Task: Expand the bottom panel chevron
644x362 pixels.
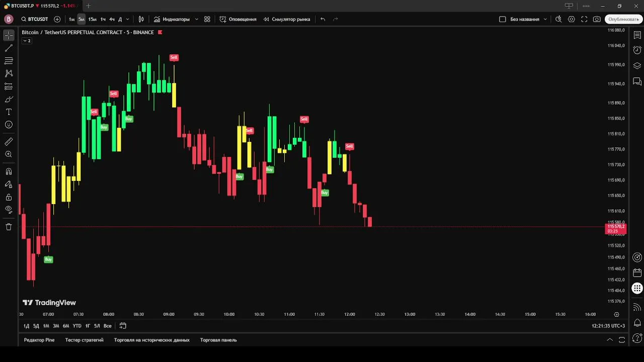Action: click(610, 340)
